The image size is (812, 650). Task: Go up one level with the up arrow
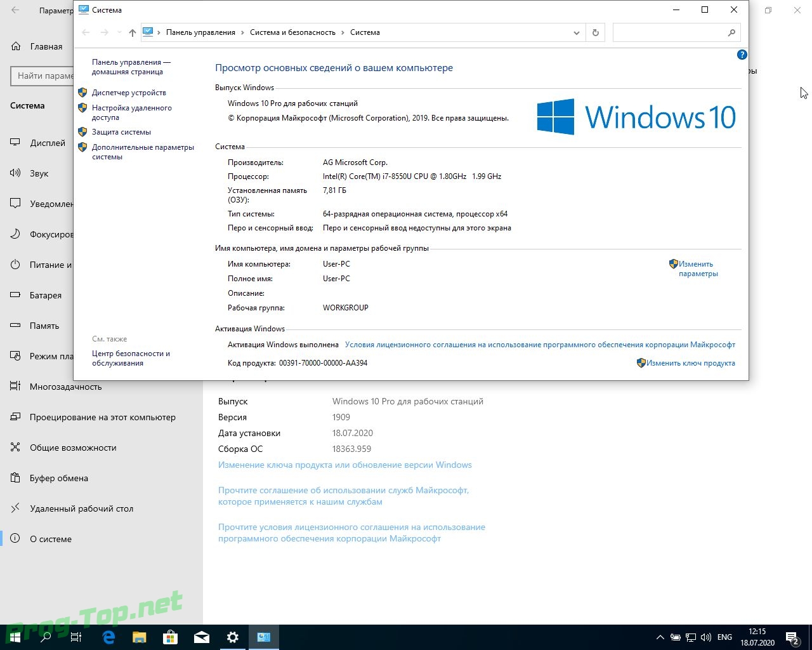coord(132,32)
